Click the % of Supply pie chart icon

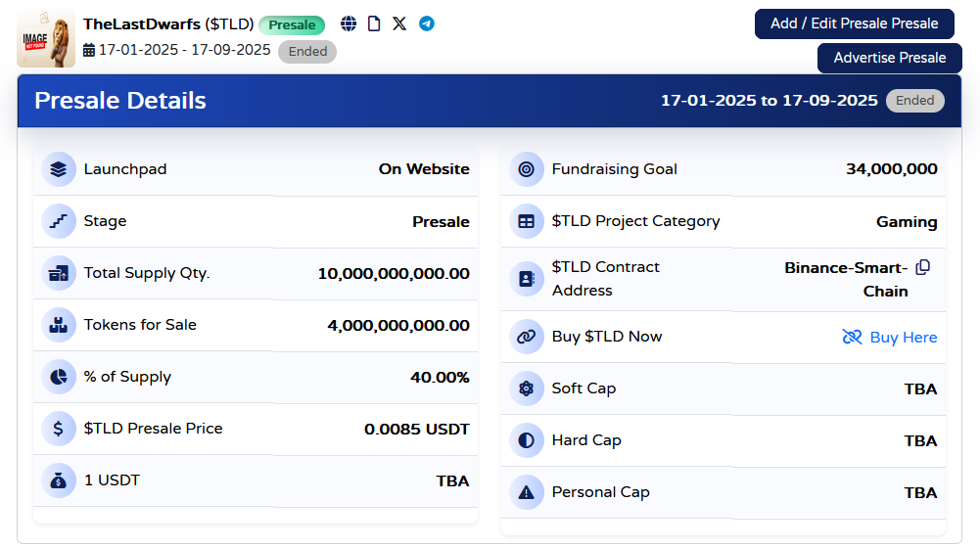coord(59,377)
